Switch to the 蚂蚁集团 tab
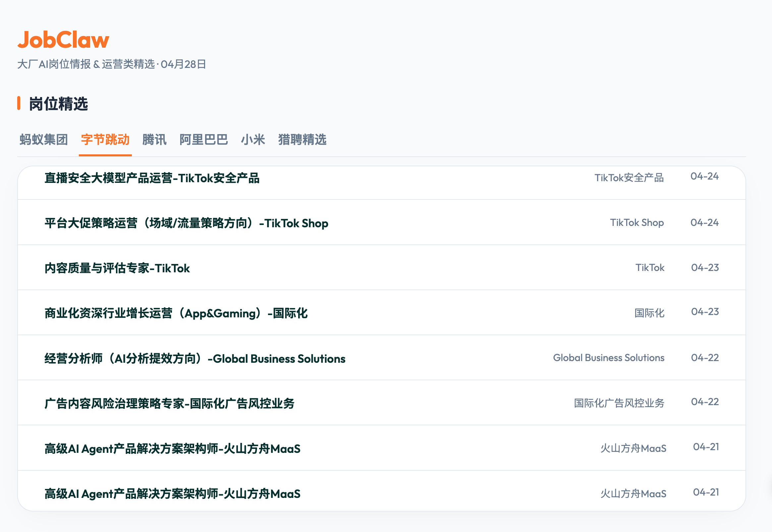772x532 pixels. click(44, 140)
